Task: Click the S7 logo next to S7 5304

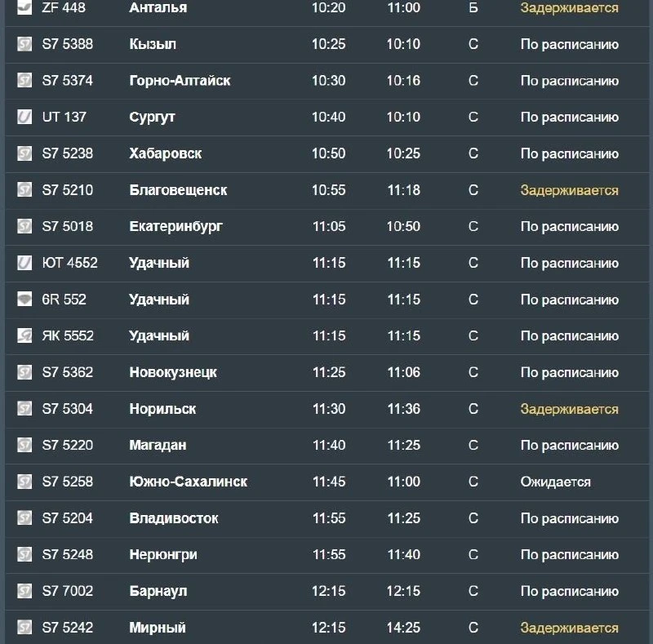Action: pyautogui.click(x=24, y=409)
